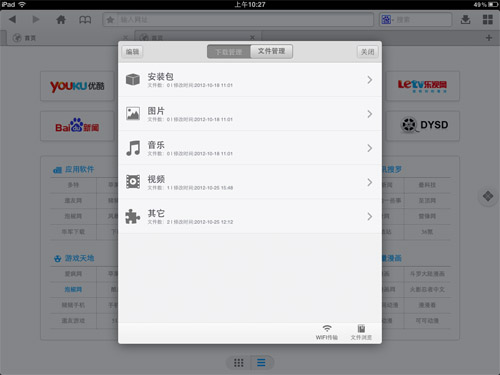Tap the diamond side-panel button
The height and width of the screenshot is (375, 500).
coord(488,196)
